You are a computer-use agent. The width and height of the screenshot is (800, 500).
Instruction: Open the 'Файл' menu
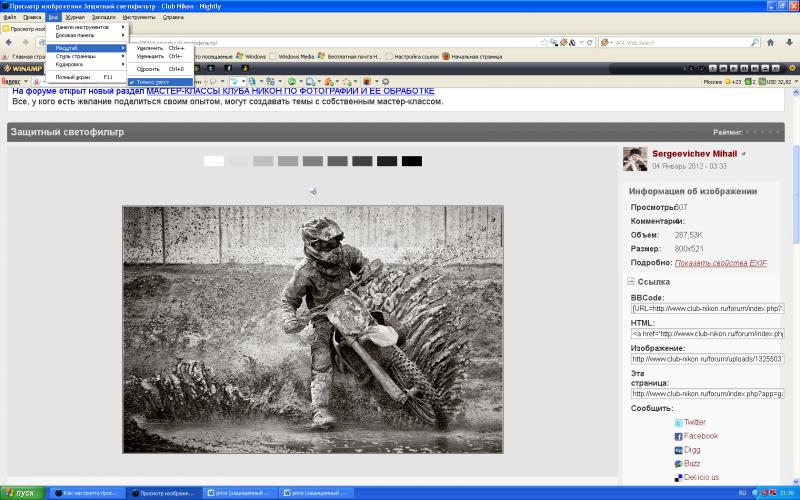tap(10, 17)
